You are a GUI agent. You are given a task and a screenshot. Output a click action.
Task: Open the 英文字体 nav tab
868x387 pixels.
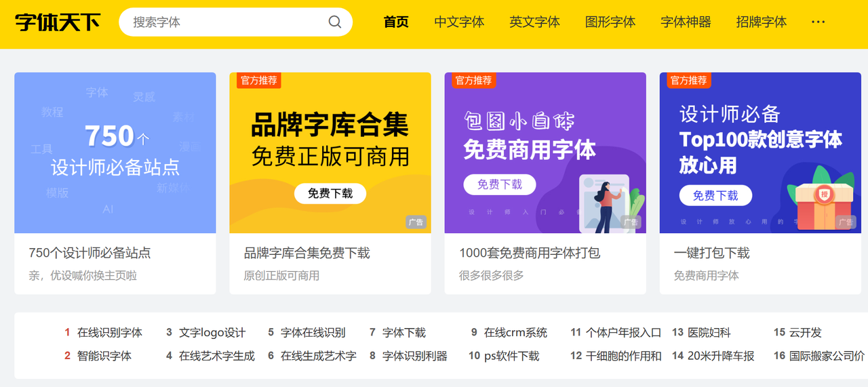coord(534,22)
